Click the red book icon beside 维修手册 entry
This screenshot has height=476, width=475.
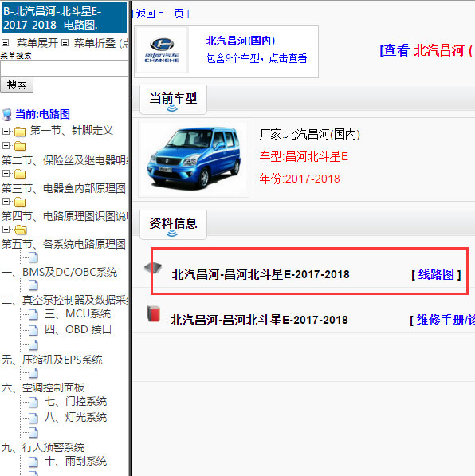154,313
